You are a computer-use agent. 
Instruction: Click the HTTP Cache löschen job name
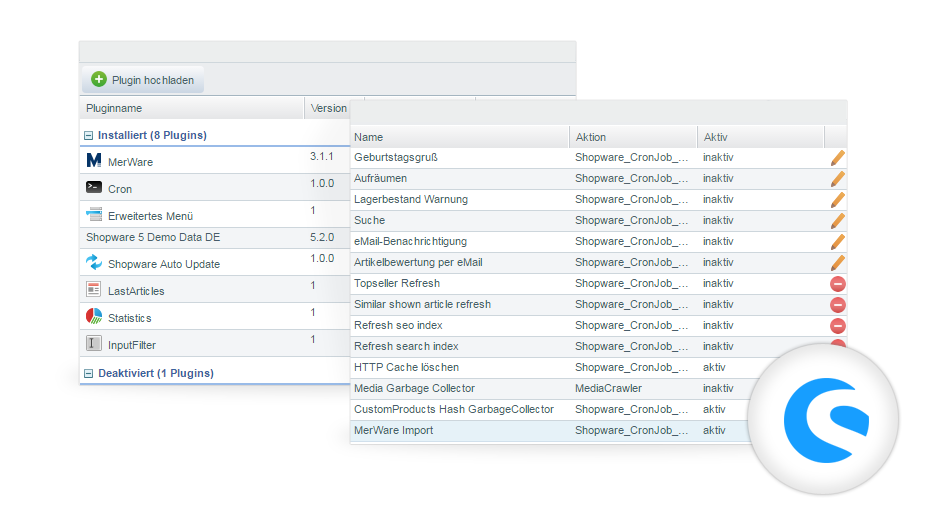406,368
